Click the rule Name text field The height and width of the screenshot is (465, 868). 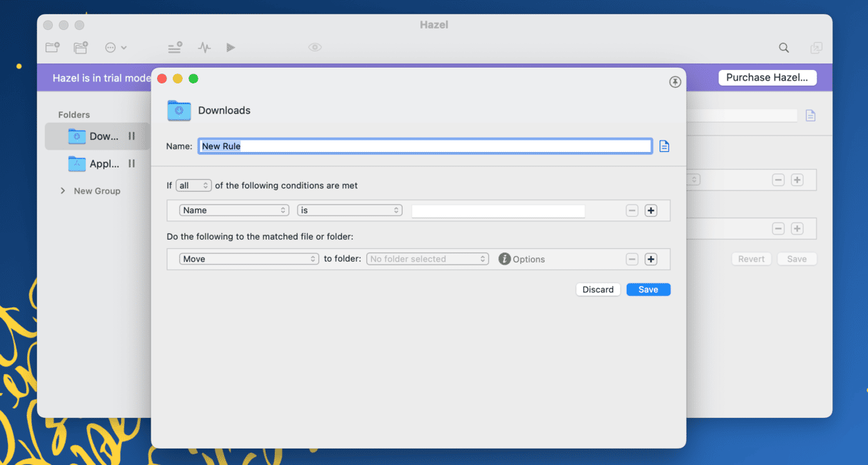tap(425, 146)
